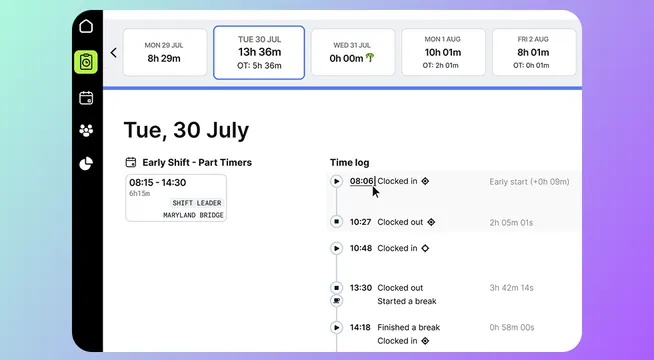Click the 13:30 time entry
This screenshot has width=654, height=360.
pyautogui.click(x=361, y=288)
